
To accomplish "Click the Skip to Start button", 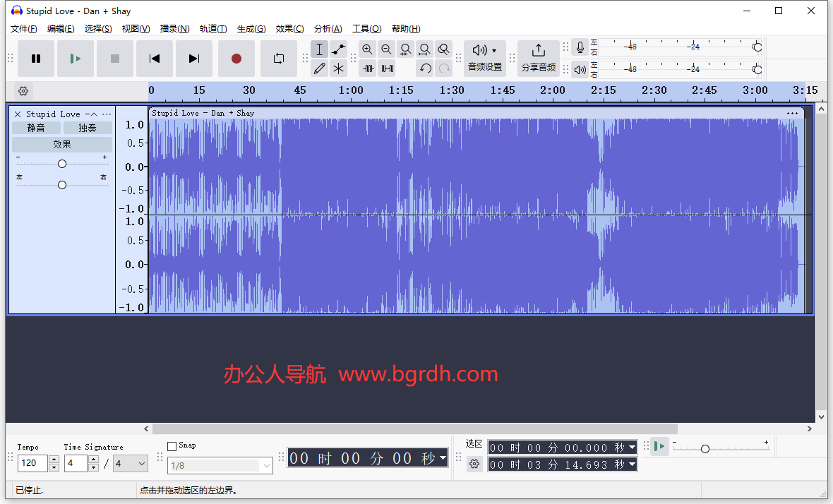I will tap(155, 59).
